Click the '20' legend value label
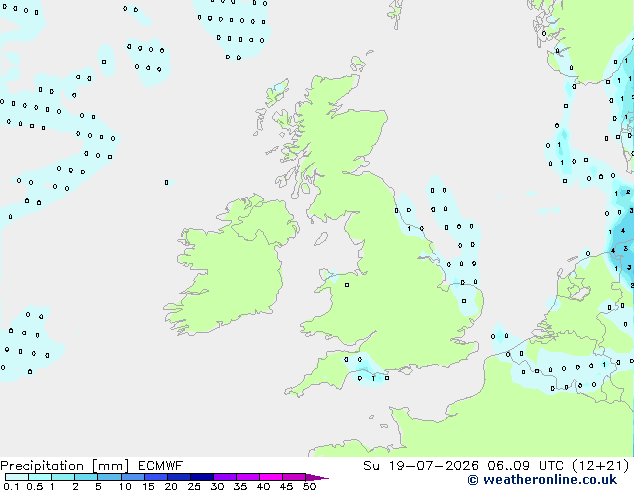This screenshot has height=490, width=634. (x=171, y=486)
